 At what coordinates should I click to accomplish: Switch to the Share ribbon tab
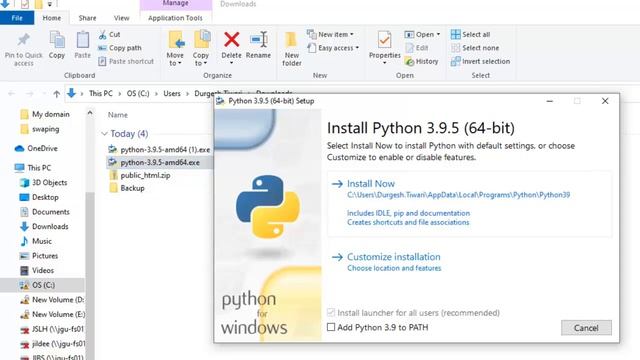[87, 18]
